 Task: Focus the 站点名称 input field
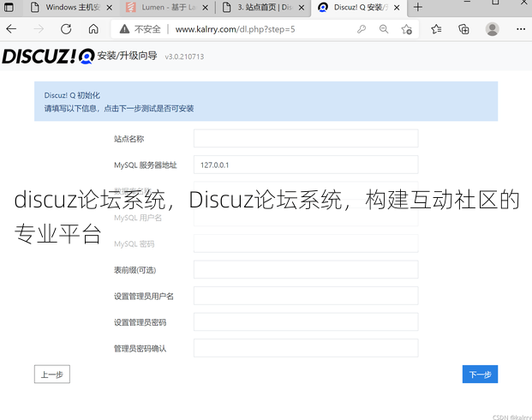point(306,138)
